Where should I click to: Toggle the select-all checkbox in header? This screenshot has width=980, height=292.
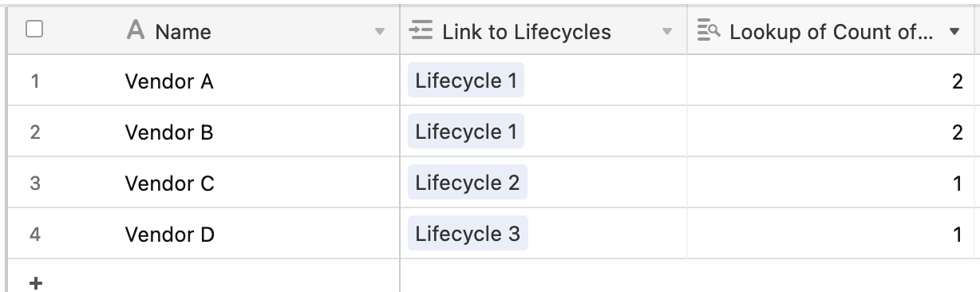[x=34, y=30]
